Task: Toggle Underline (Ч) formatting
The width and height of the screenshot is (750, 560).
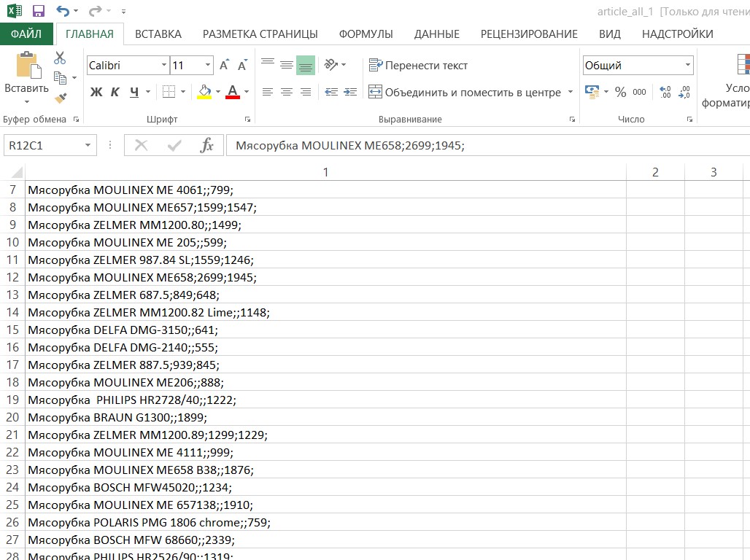Action: point(134,92)
